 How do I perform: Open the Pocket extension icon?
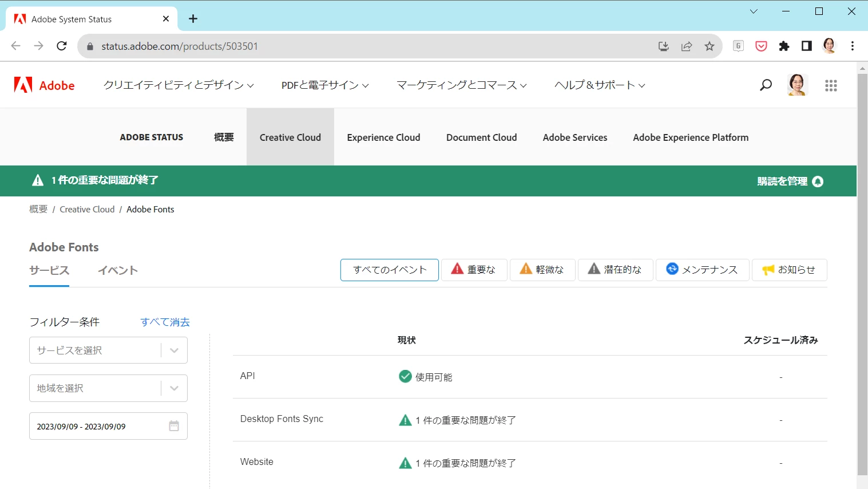tap(761, 46)
